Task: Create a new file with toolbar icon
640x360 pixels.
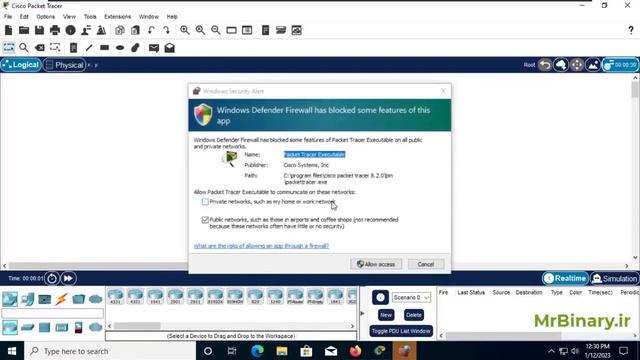Action: pos(8,30)
